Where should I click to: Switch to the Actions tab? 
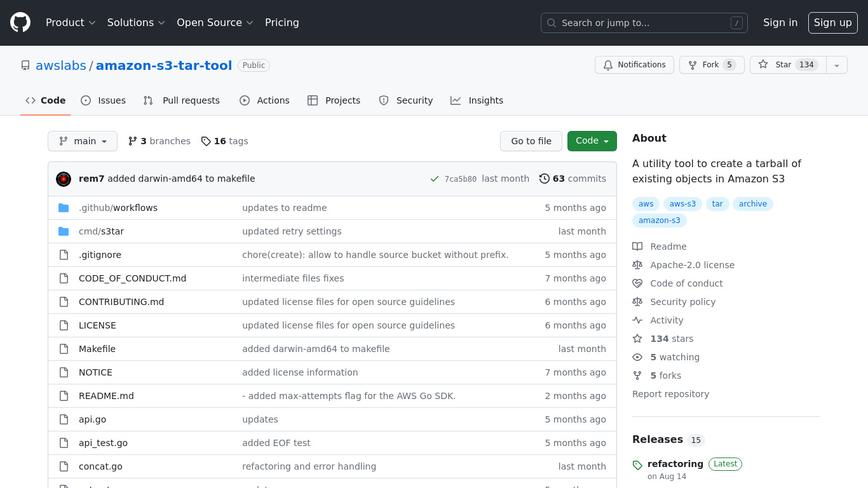click(x=264, y=100)
